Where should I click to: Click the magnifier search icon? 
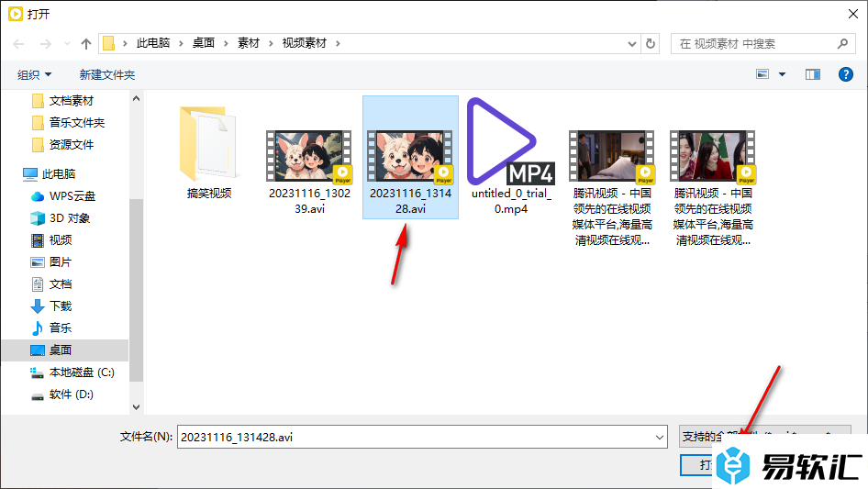coord(842,43)
